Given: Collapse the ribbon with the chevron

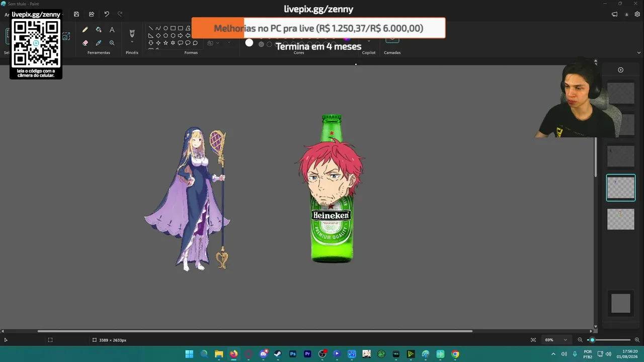Looking at the screenshot, I should 639,52.
